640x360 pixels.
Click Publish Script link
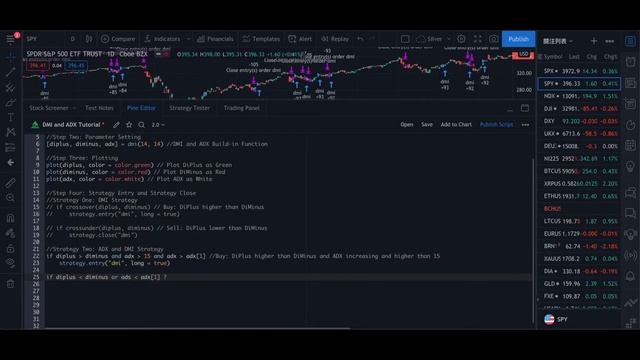[x=496, y=124]
